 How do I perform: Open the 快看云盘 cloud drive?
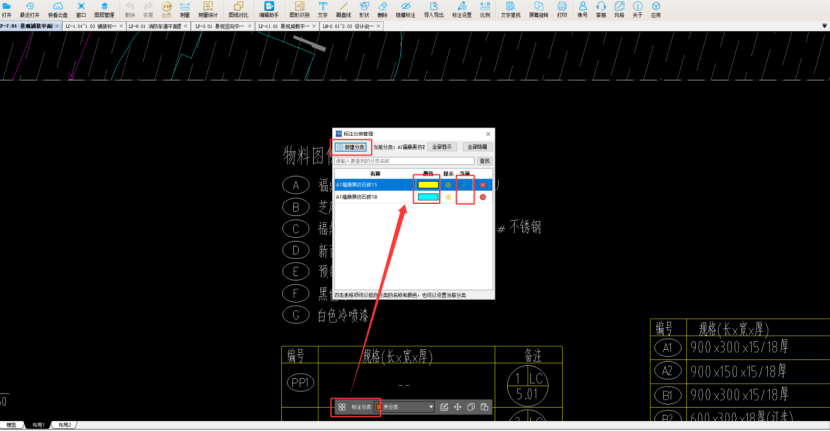coord(58,9)
